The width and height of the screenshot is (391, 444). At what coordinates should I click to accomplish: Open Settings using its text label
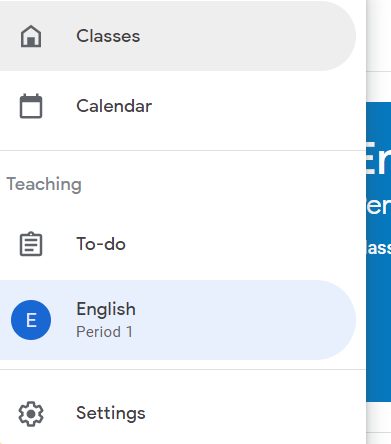coord(111,413)
